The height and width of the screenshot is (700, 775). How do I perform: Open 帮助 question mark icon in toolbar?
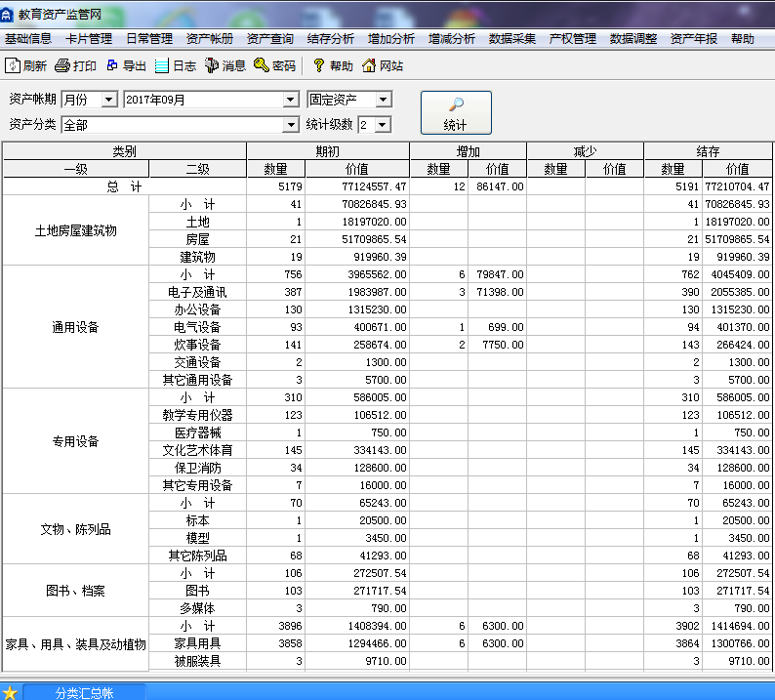[318, 66]
